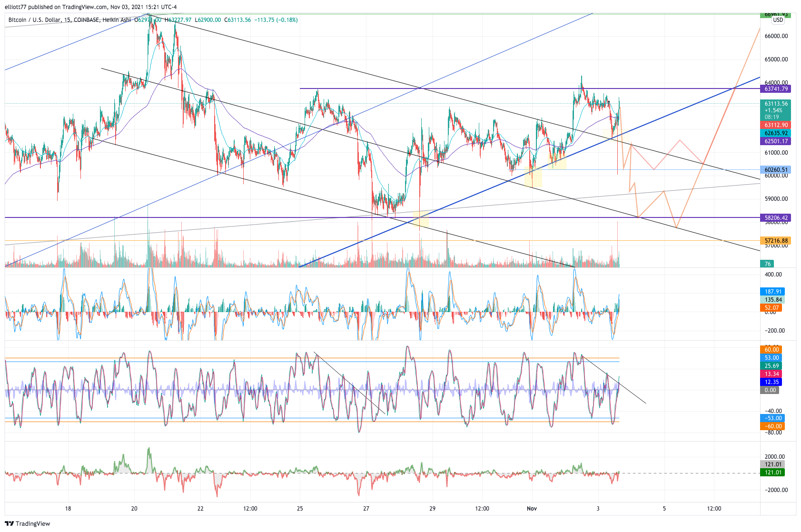Click the blue indicator value label 12.35

click(771, 382)
